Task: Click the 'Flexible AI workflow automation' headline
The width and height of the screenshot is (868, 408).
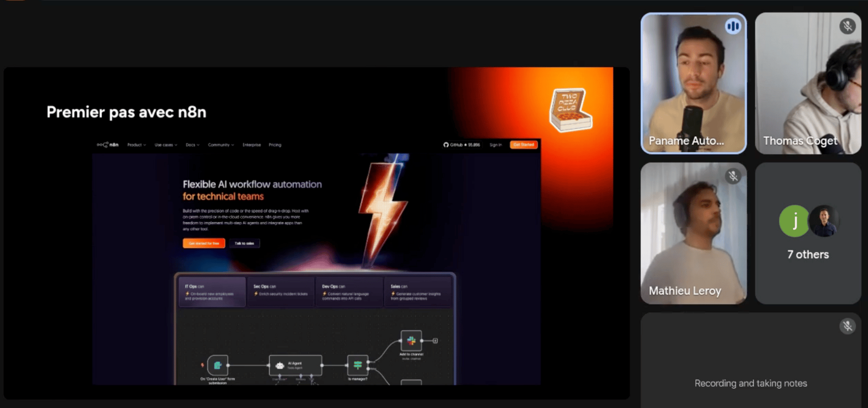Action: click(x=252, y=184)
